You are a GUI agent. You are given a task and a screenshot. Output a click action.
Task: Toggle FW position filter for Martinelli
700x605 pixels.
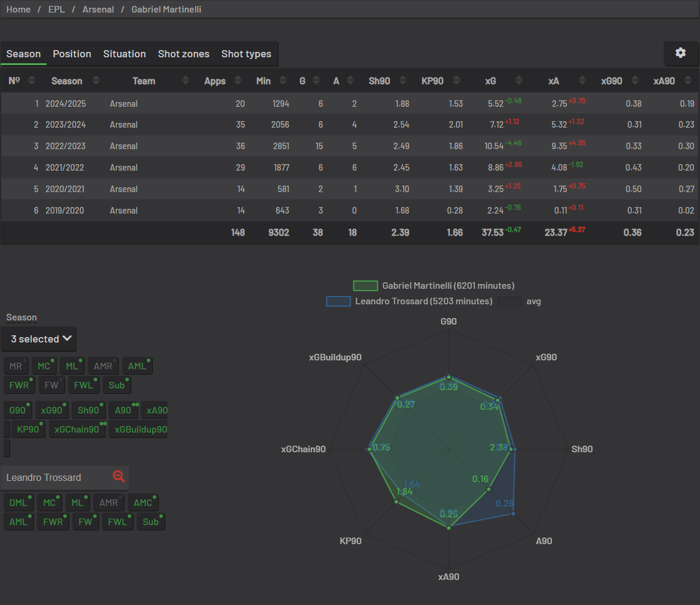tap(51, 385)
